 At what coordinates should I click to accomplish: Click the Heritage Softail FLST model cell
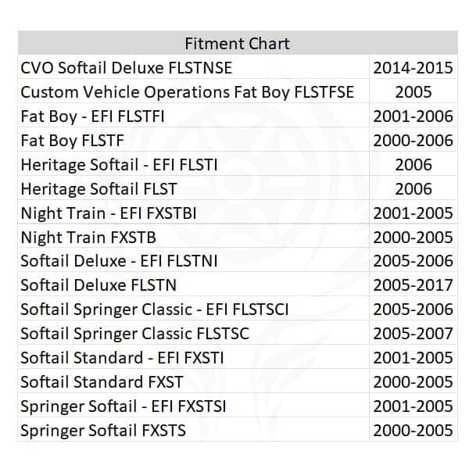(x=98, y=188)
